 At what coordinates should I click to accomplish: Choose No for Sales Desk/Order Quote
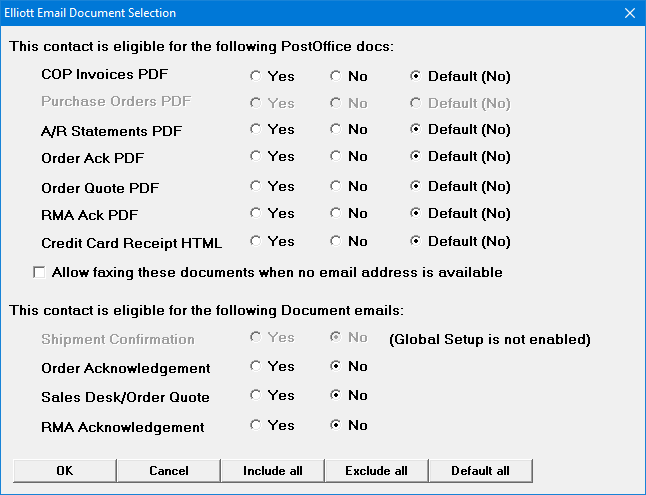[x=336, y=396]
